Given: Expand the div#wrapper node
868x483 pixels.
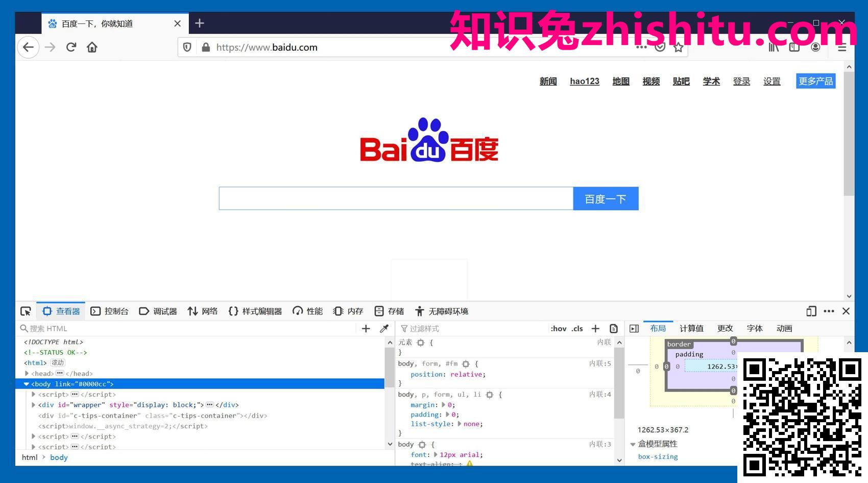Looking at the screenshot, I should (x=33, y=405).
